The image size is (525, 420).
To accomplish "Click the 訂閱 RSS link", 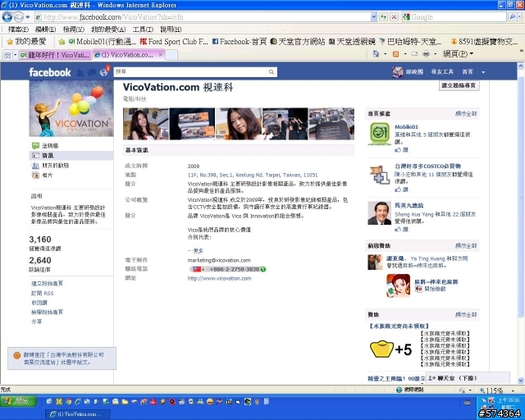I will (x=42, y=293).
